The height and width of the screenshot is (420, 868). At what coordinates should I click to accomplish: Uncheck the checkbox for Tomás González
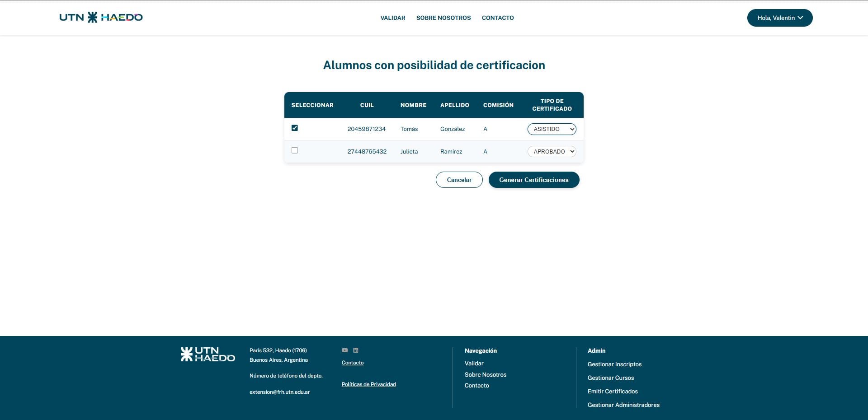[x=295, y=128]
